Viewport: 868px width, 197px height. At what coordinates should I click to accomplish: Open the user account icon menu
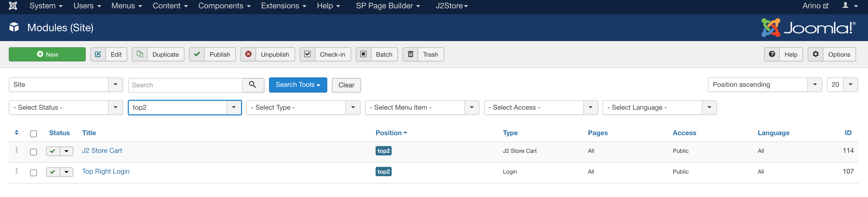849,6
